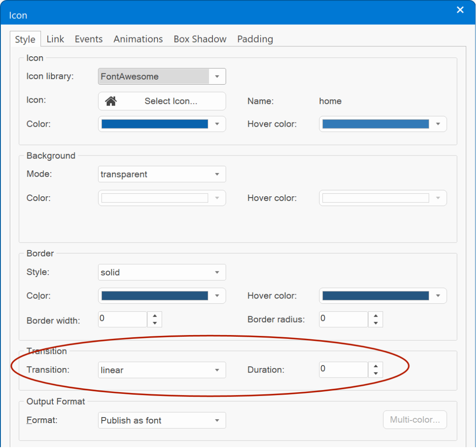Decrease Border width with down arrow
The image size is (476, 448).
click(x=155, y=323)
